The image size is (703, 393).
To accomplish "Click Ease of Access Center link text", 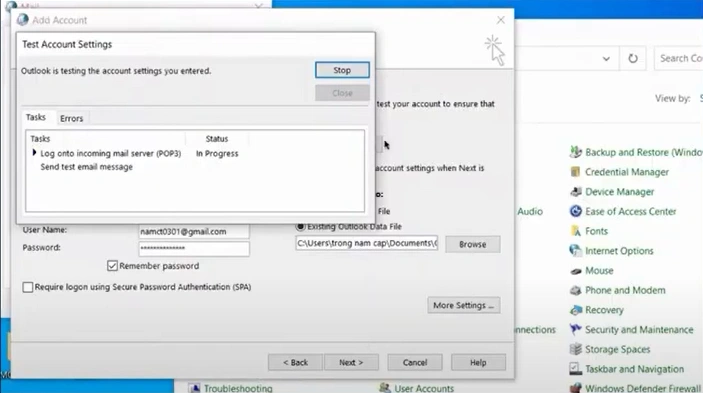I will click(x=630, y=212).
